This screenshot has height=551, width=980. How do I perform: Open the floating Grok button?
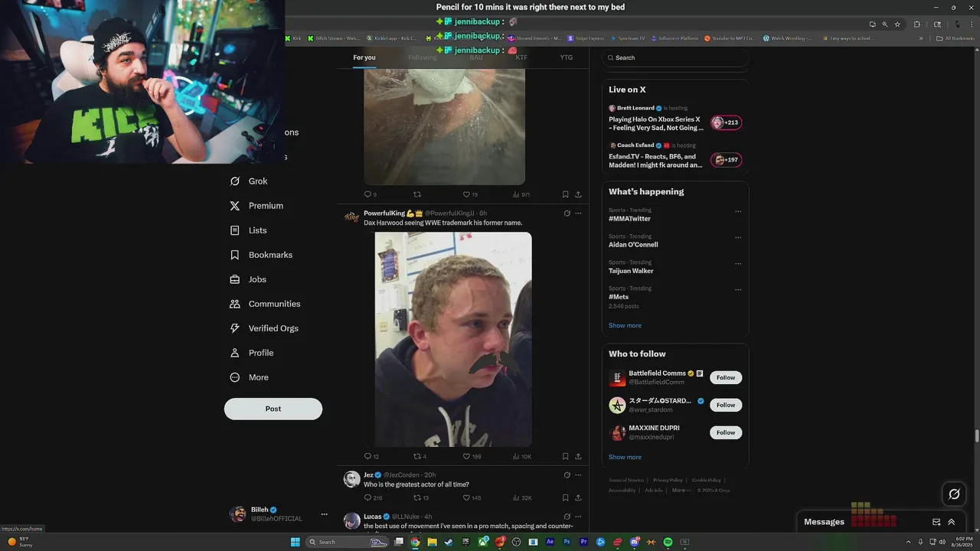tap(954, 494)
